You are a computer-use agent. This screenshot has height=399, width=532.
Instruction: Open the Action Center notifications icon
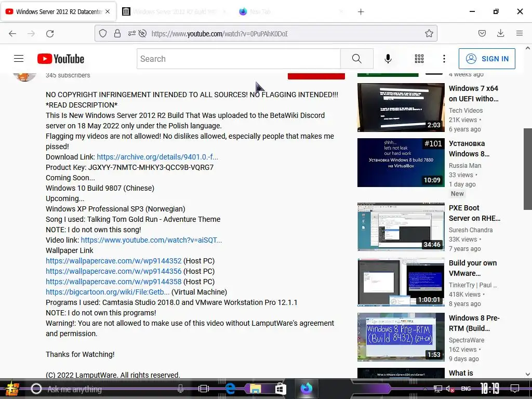tap(515, 389)
